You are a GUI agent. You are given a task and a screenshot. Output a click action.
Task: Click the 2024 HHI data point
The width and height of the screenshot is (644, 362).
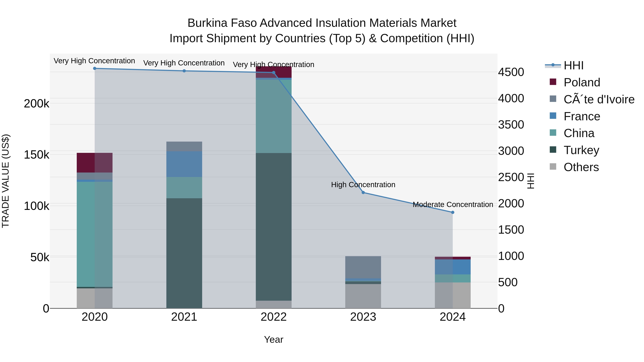coord(453,212)
